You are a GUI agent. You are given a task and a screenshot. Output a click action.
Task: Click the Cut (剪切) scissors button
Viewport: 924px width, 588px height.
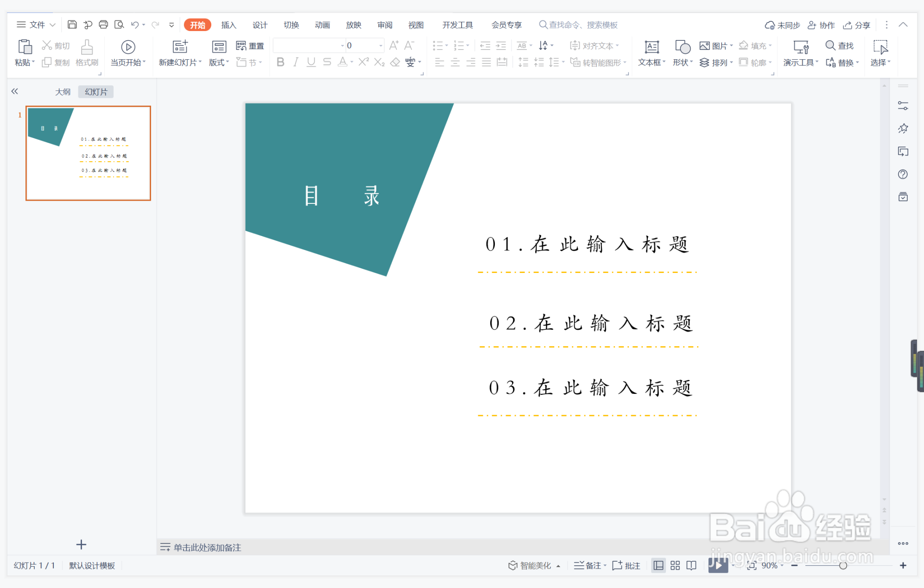(x=56, y=45)
